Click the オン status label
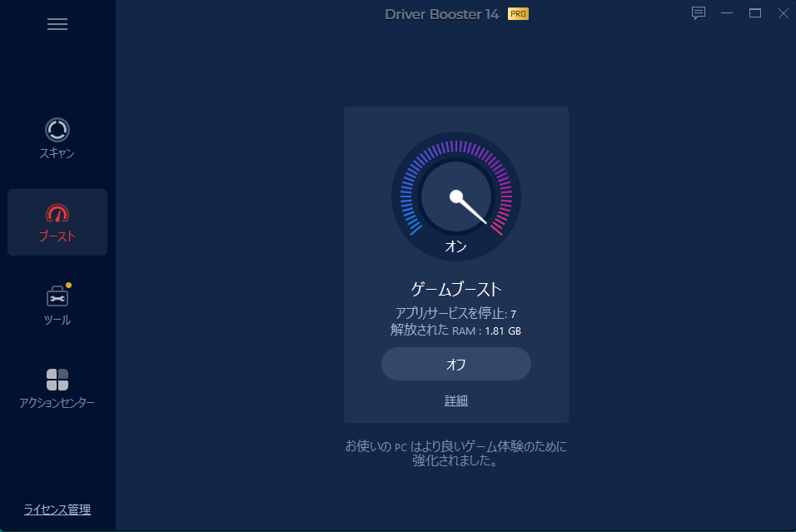This screenshot has width=796, height=532. click(x=456, y=246)
